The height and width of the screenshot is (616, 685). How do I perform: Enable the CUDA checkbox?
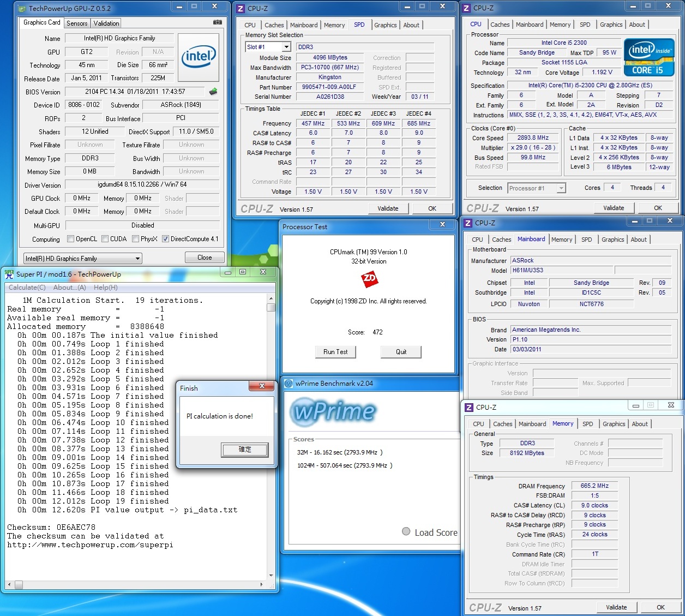pos(105,239)
